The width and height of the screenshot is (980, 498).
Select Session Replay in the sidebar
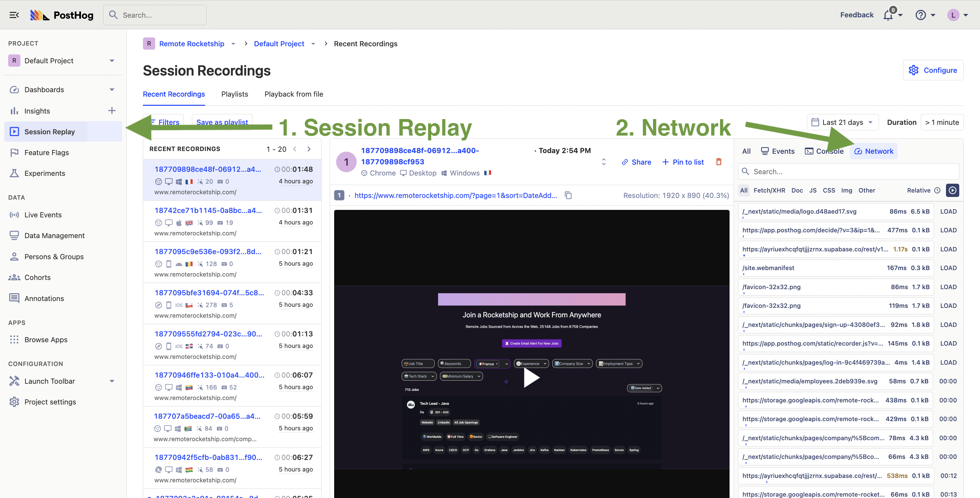coord(49,131)
